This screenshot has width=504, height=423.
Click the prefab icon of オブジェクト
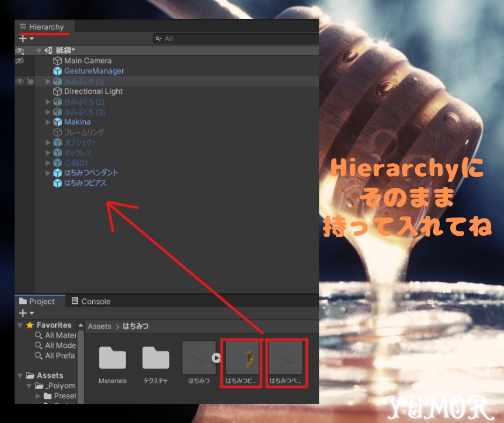click(x=57, y=142)
